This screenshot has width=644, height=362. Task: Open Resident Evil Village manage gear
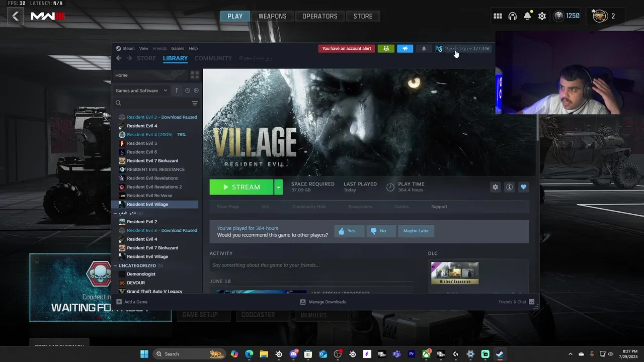pyautogui.click(x=496, y=187)
